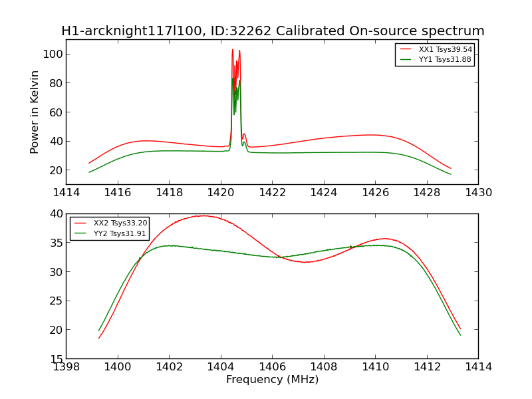Click the 30 tick label on lower plot
Viewport: 532px width, 399px height.
point(57,272)
